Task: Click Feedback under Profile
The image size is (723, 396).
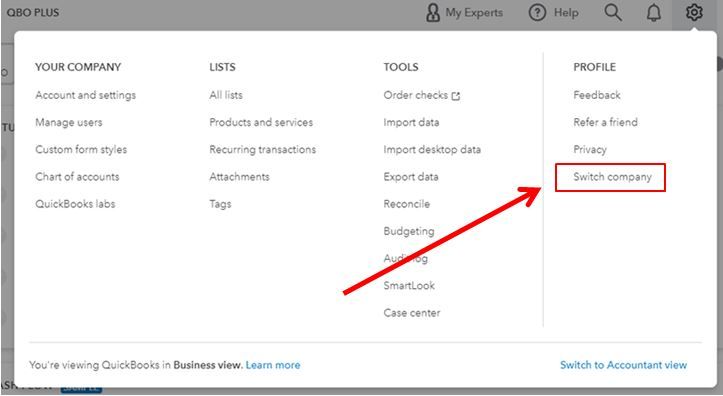Action: pyautogui.click(x=597, y=95)
